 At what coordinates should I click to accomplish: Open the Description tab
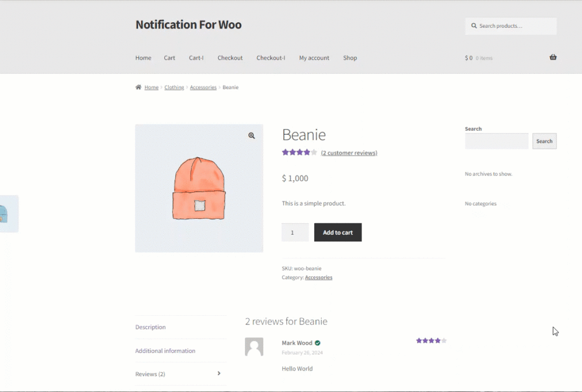(150, 327)
